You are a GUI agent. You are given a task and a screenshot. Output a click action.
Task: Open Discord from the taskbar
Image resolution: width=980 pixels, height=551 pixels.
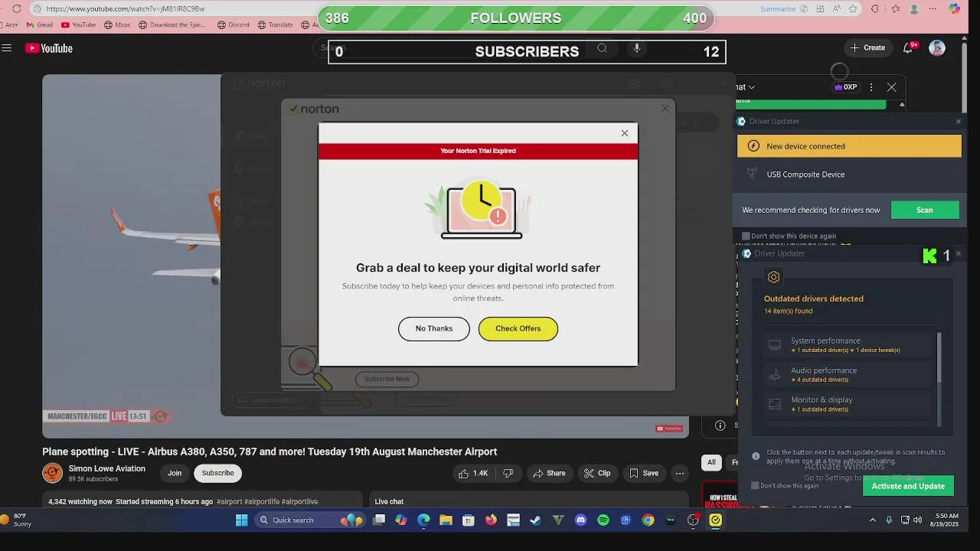tap(581, 520)
